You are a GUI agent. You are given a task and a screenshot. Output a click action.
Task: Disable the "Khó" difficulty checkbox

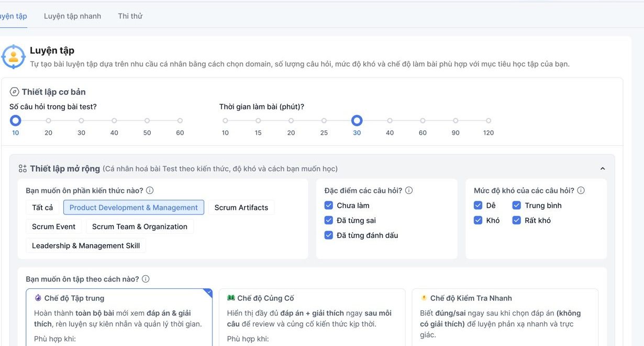point(478,221)
